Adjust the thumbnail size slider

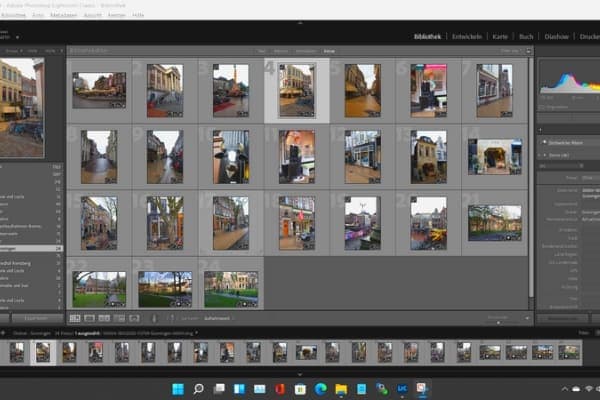point(499,323)
